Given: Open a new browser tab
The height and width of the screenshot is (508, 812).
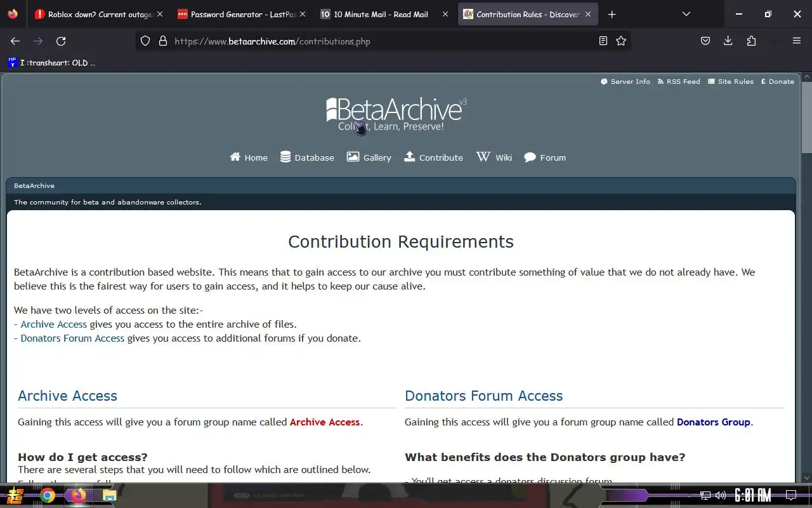Looking at the screenshot, I should 612,14.
